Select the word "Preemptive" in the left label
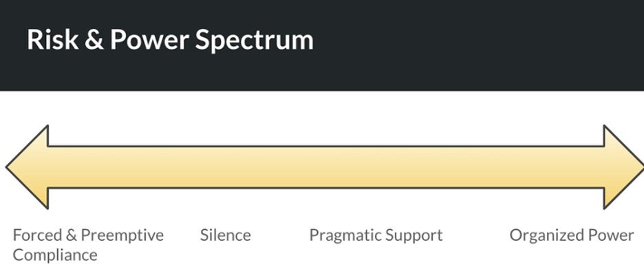 click(x=122, y=235)
